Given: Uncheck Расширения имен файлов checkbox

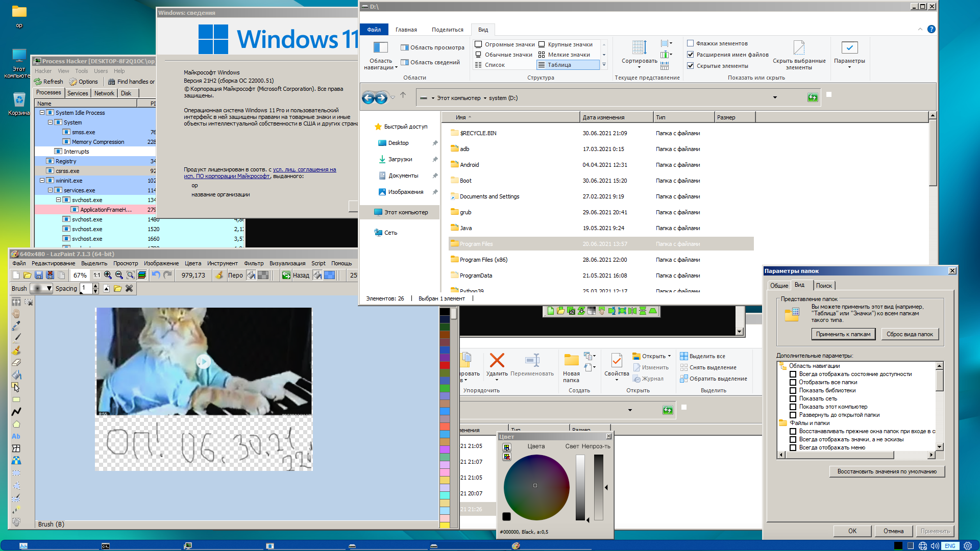Looking at the screenshot, I should 690,55.
